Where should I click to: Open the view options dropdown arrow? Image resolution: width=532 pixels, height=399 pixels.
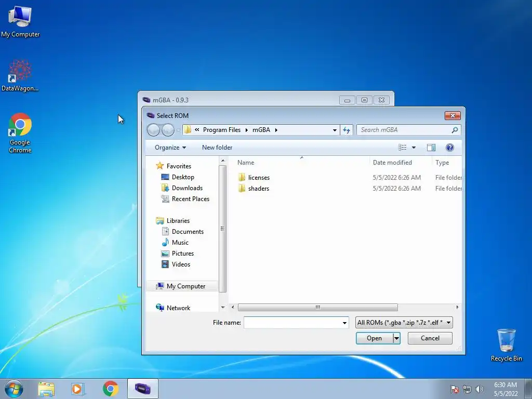click(x=414, y=147)
